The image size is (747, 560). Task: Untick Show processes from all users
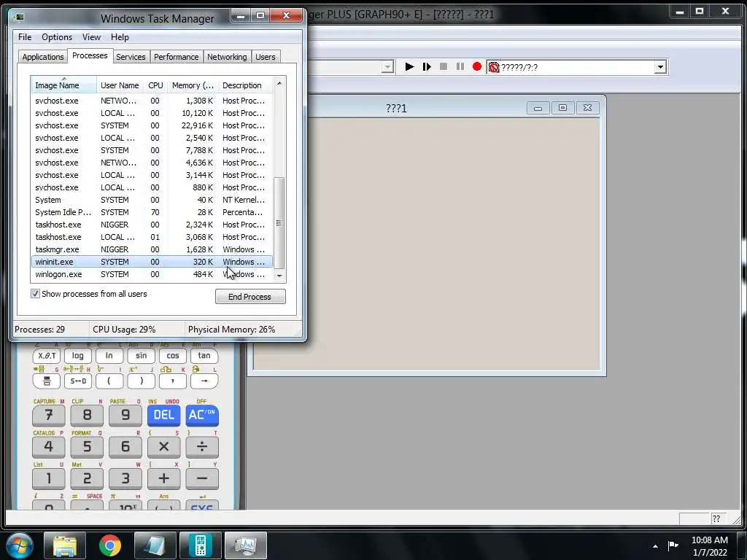pyautogui.click(x=35, y=294)
